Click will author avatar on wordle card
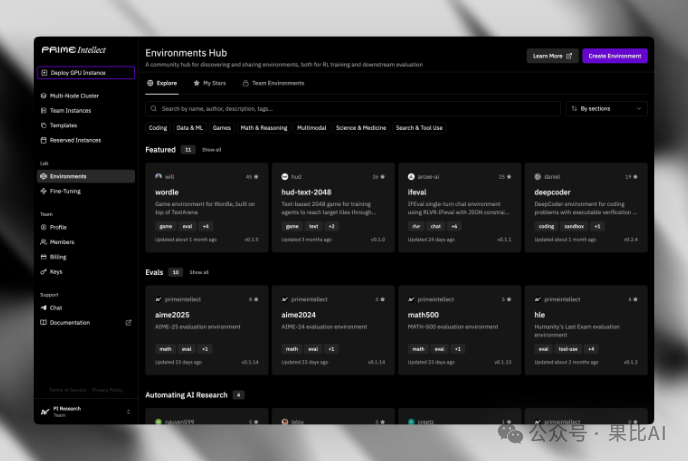688x461 pixels. click(158, 176)
